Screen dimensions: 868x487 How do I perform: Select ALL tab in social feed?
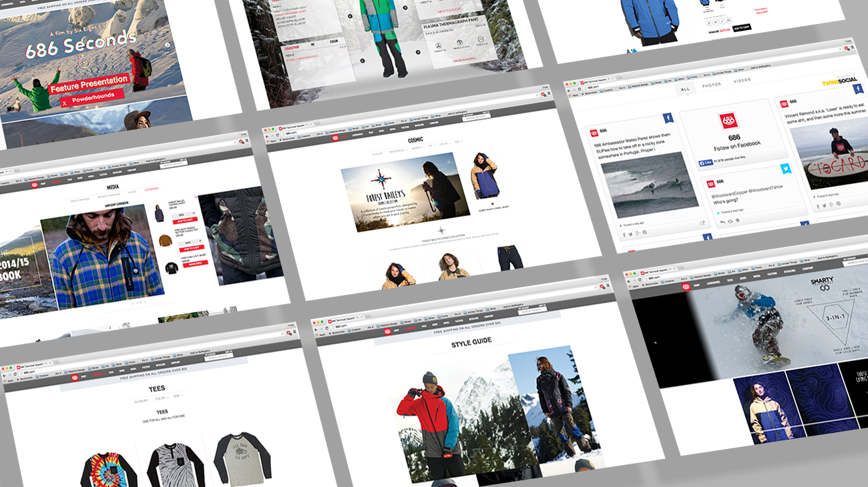[x=684, y=89]
